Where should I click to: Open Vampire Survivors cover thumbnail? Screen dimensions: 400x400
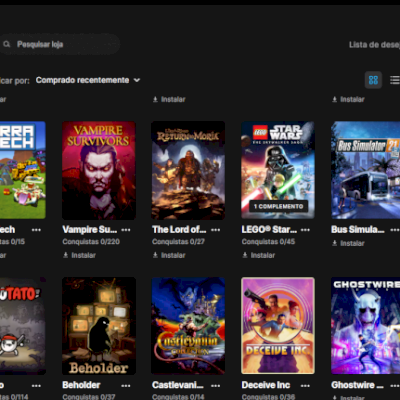[99, 170]
